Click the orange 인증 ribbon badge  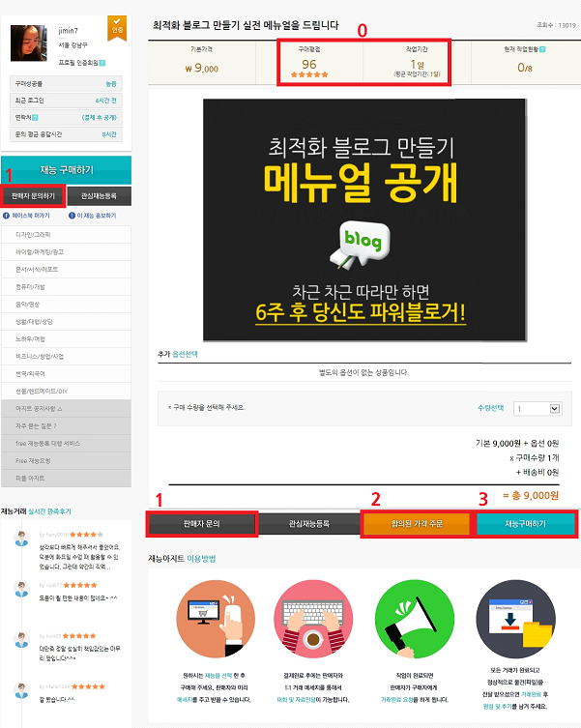click(117, 28)
